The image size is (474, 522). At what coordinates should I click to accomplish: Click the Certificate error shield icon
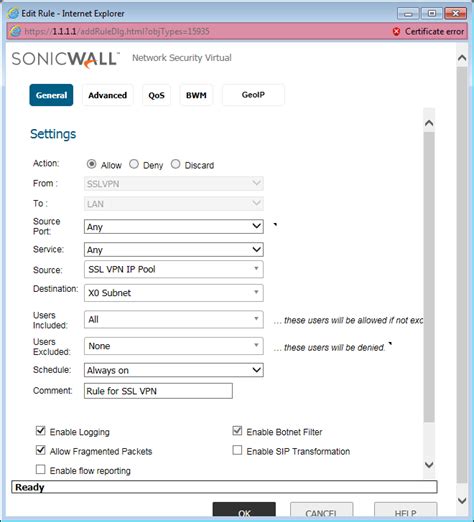click(x=396, y=32)
